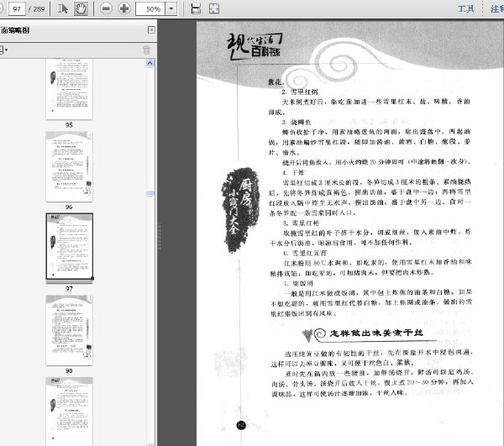Image resolution: width=504 pixels, height=446 pixels.
Task: Click the page heading 怎样做出味美煮干丝
Action: (375, 333)
